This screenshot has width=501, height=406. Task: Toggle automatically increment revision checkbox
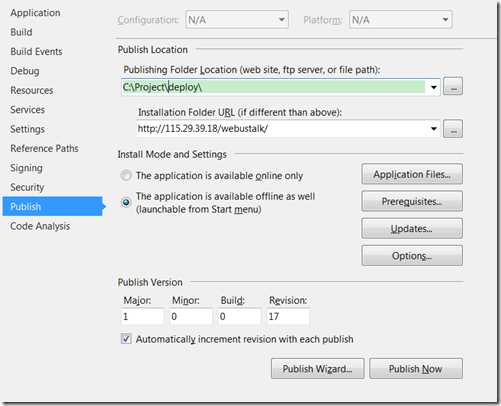click(126, 339)
